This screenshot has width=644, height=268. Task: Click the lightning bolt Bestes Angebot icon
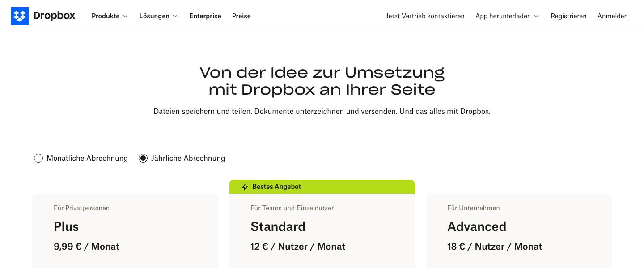tap(245, 187)
